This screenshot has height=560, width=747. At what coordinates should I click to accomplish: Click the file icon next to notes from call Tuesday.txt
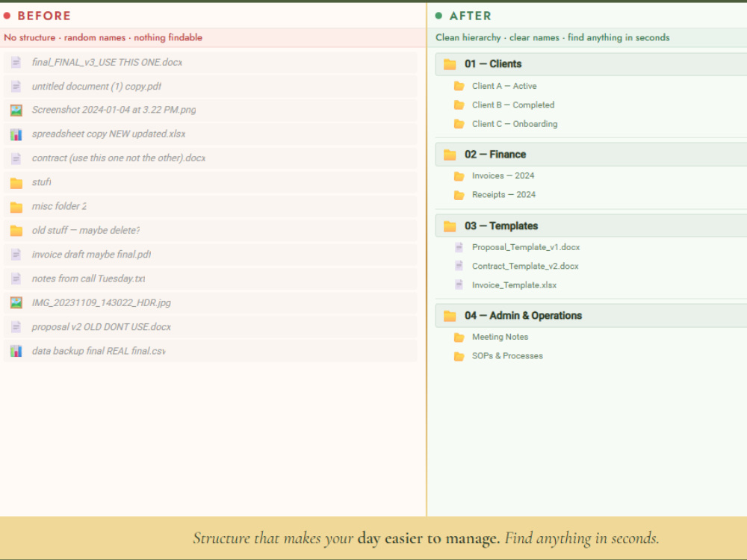[x=16, y=279]
